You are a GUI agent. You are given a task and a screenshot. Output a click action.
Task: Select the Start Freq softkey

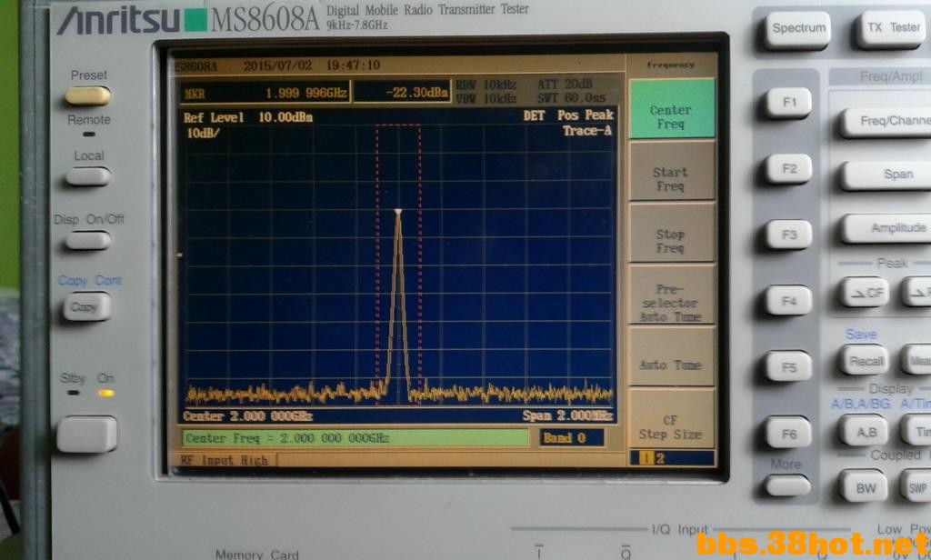[x=671, y=172]
